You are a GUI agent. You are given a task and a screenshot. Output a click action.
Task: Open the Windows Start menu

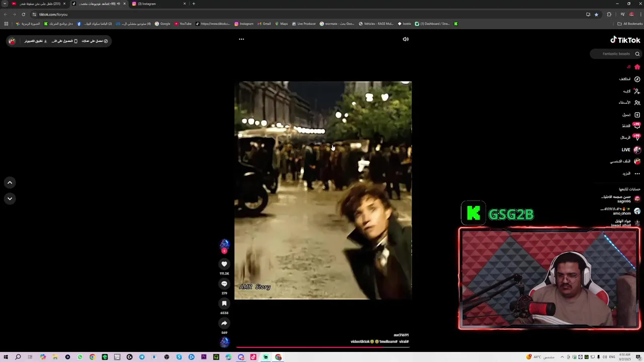[6, 357]
